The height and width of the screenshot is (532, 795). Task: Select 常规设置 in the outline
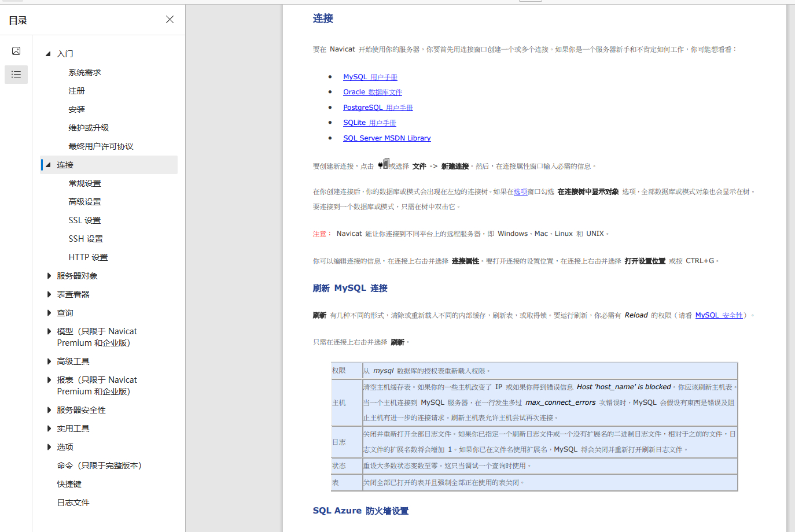tap(84, 183)
